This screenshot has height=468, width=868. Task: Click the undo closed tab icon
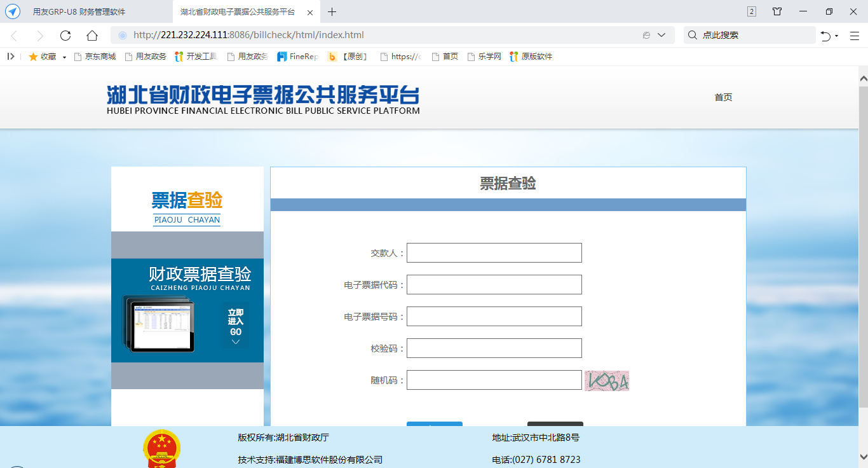825,36
